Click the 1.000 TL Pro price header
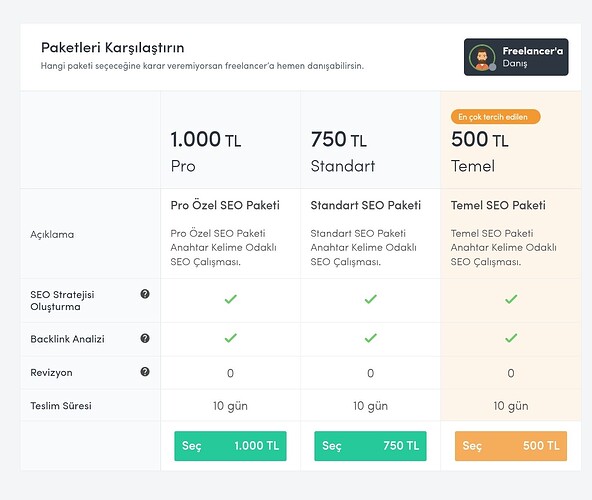Image resolution: width=592 pixels, height=500 pixels. (x=206, y=139)
